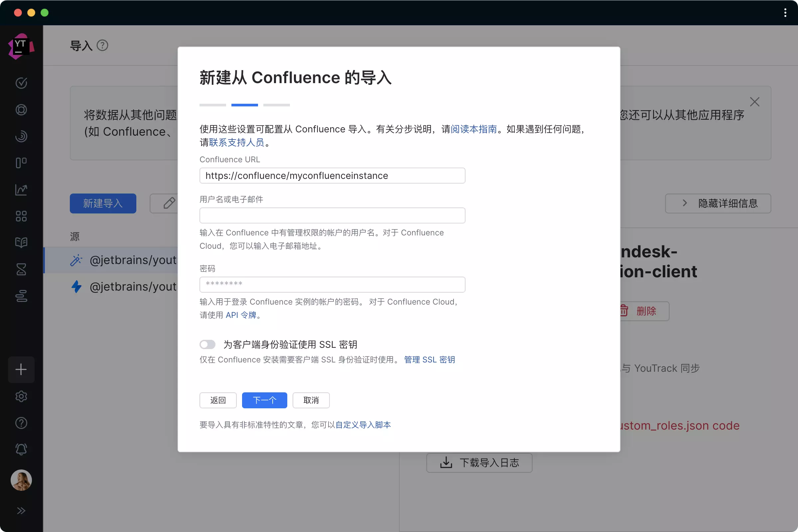Screen dimensions: 798x532
Task: Open the Apps grid icon in sidebar
Action: coord(21,216)
